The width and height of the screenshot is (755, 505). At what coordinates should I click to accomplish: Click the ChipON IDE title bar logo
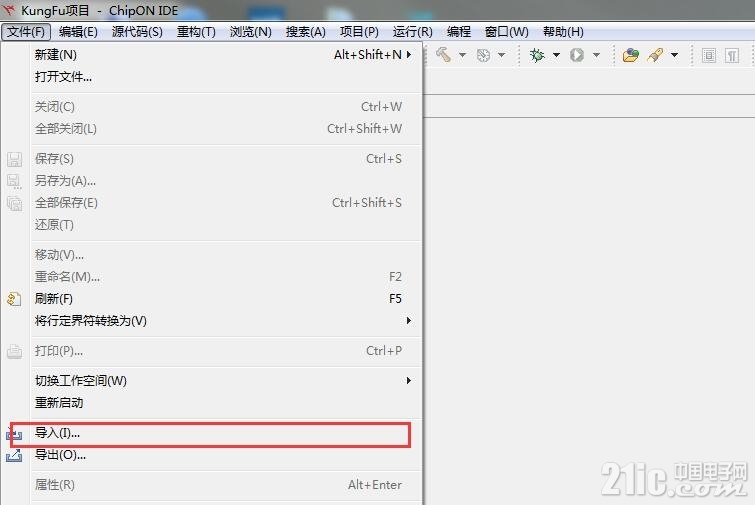(x=9, y=10)
